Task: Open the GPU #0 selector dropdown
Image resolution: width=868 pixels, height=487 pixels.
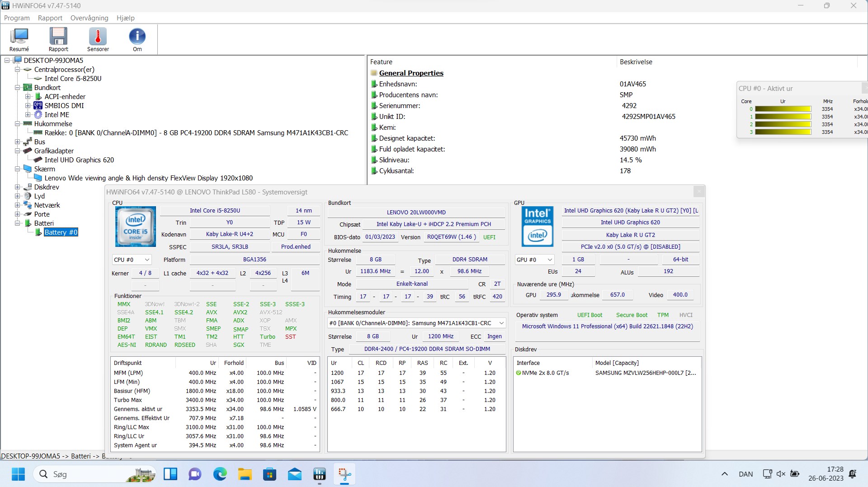Action: 534,260
